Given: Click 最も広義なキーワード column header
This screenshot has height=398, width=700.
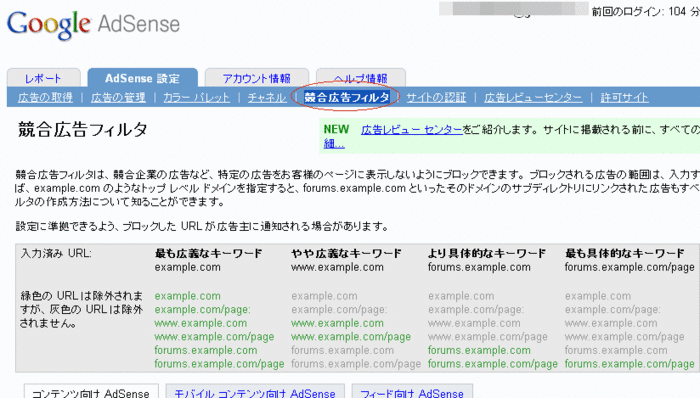Looking at the screenshot, I should (x=208, y=253).
